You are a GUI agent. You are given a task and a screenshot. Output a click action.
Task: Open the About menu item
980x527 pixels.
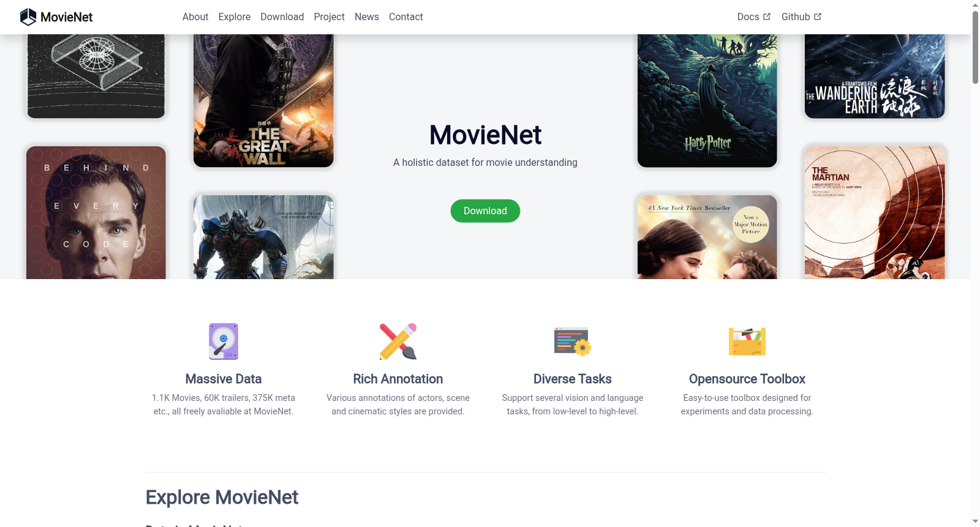[x=195, y=17]
